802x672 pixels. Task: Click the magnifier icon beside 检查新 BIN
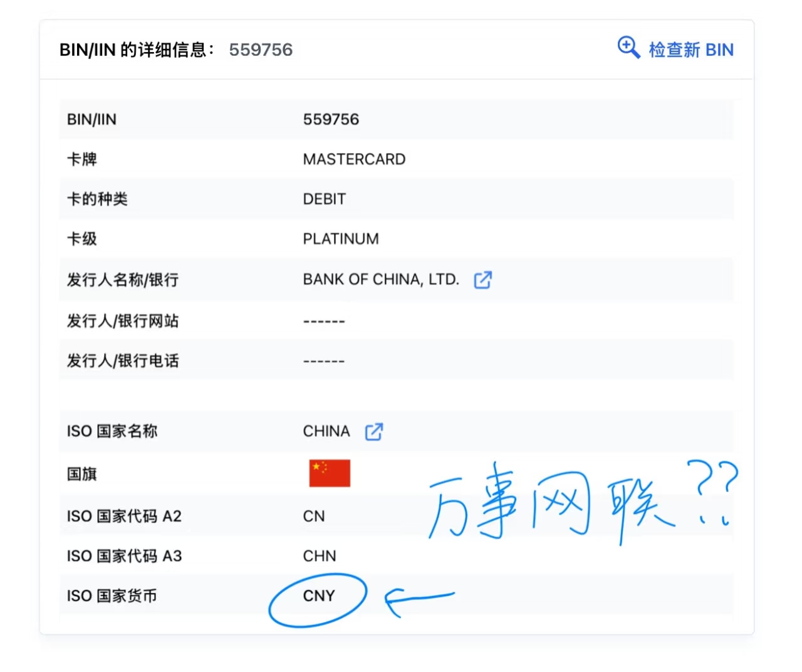point(628,48)
